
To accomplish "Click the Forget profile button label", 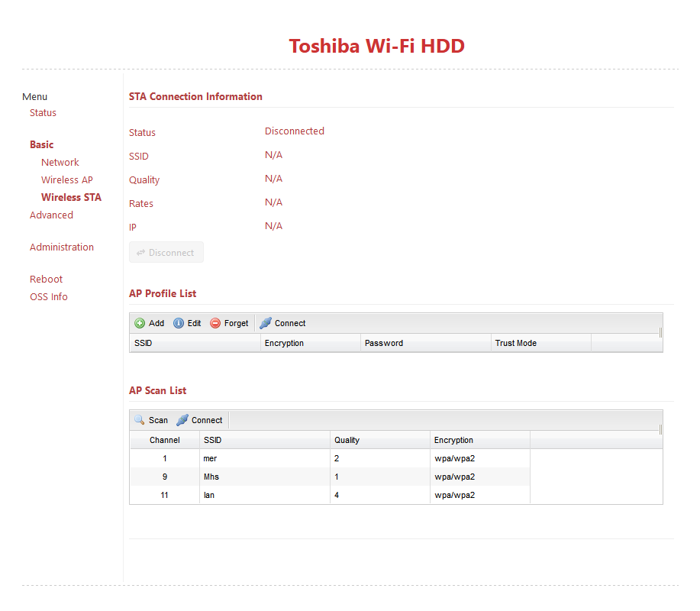I will [x=236, y=323].
